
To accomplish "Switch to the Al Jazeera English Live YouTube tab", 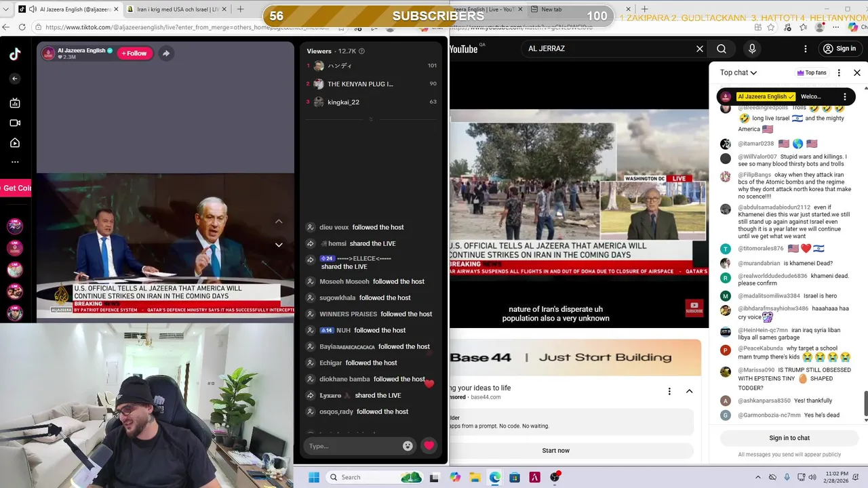I will 486,9.
